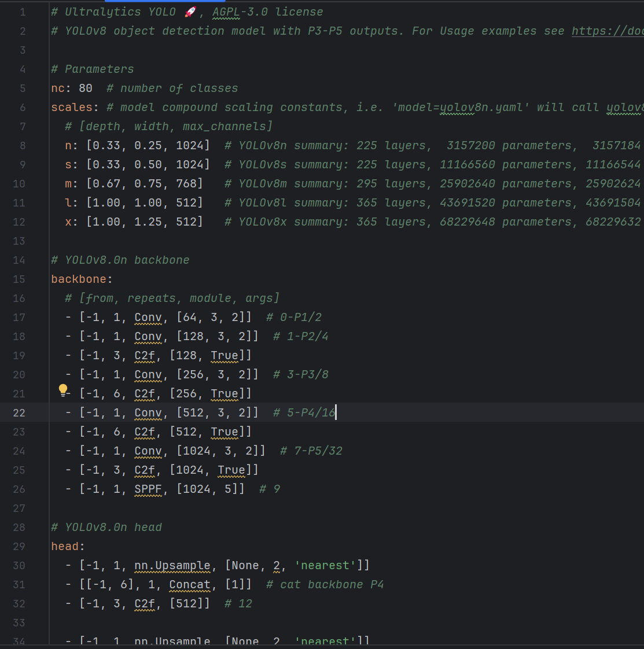The width and height of the screenshot is (644, 649).
Task: Click the 'backbone' key
Action: (79, 279)
